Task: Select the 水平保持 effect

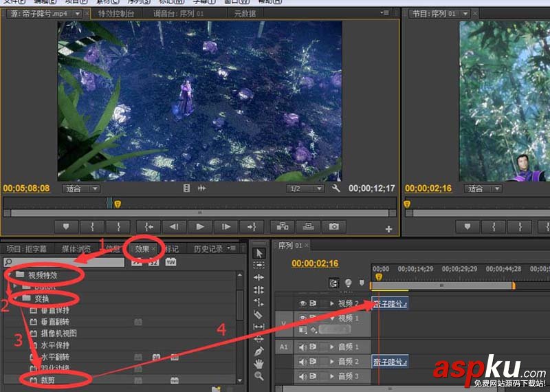Action: click(55, 345)
